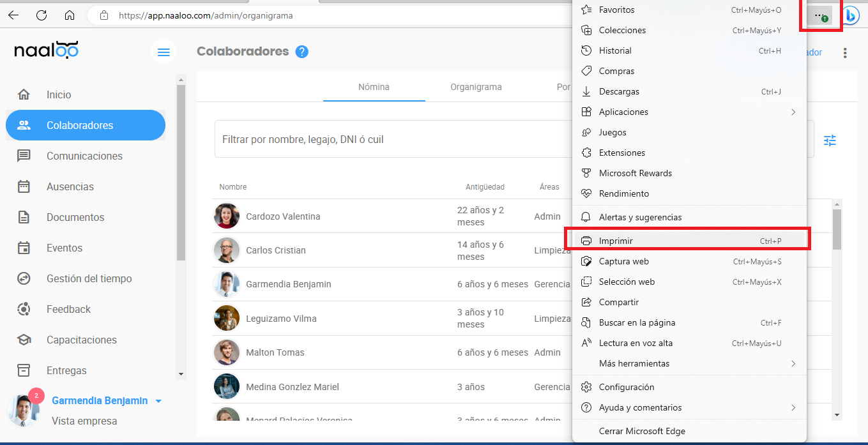Toggle the hamburger sidebar menu button
868x445 pixels.
point(164,52)
